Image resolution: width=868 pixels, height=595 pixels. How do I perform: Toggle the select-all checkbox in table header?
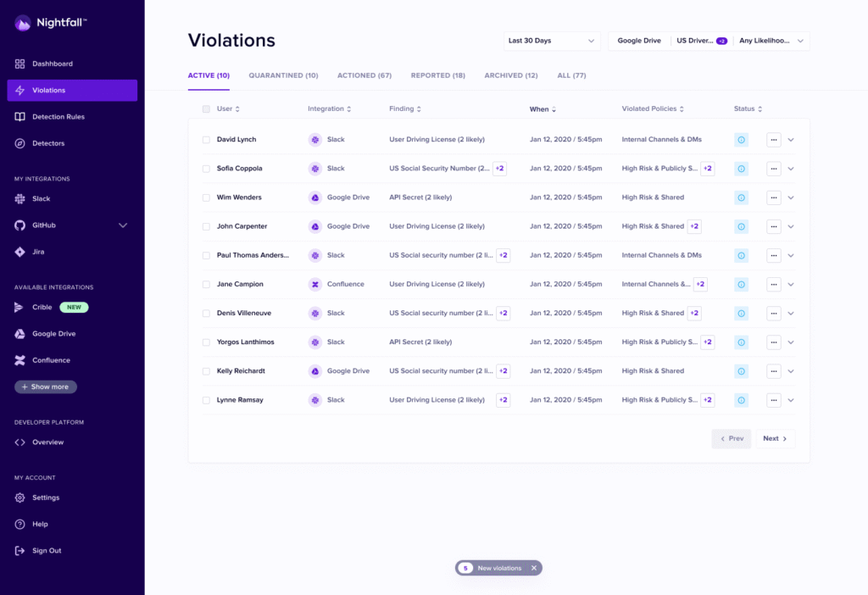pos(206,109)
